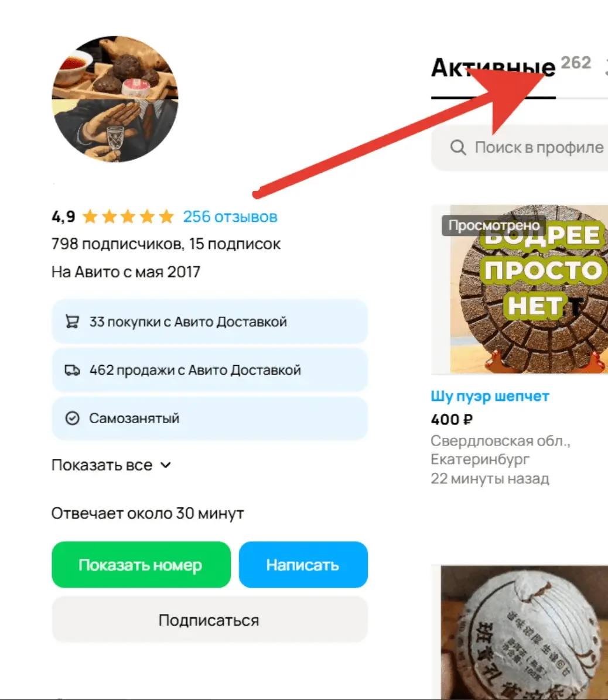
Task: Click the five-star rating icons
Action: 128,217
